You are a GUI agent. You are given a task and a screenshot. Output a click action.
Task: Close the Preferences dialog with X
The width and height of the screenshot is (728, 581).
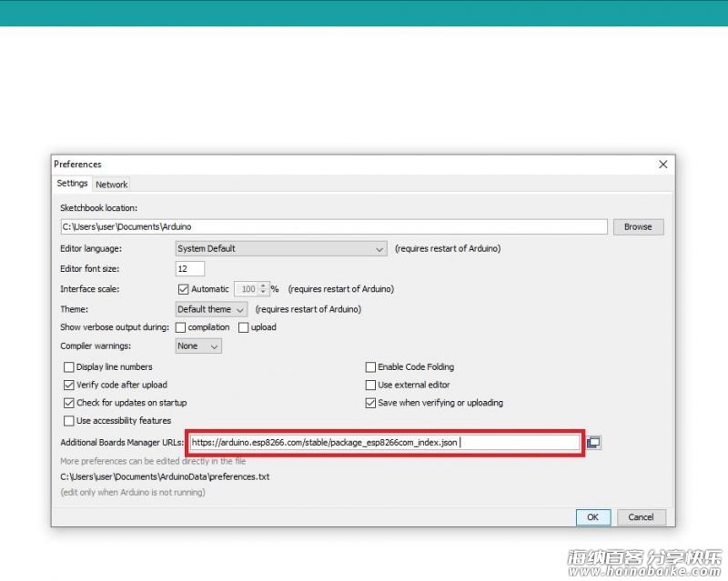point(663,165)
